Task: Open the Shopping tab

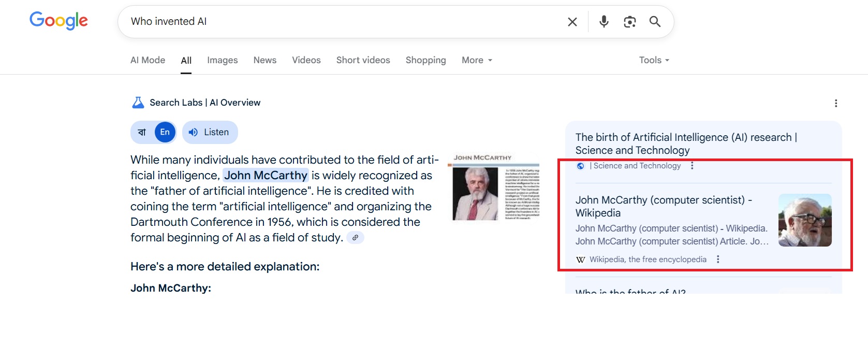Action: 426,60
